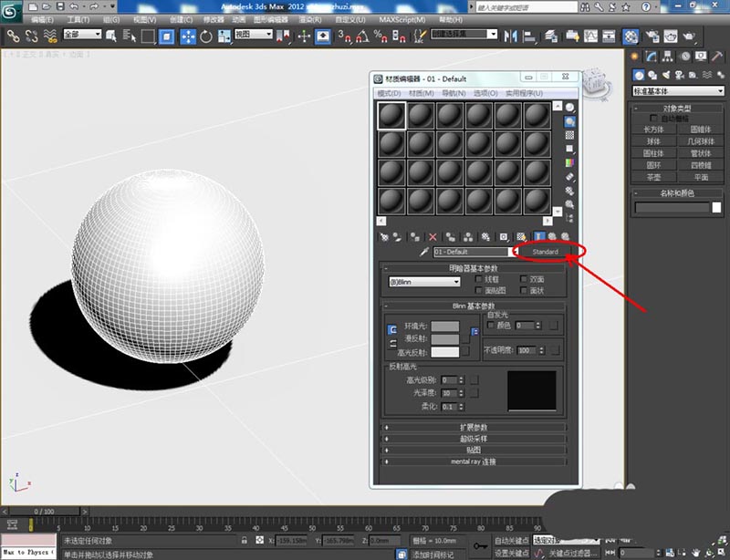Viewport: 730px width, 560px height.
Task: Click the teapot Render icon in main toolbar
Action: (690, 36)
